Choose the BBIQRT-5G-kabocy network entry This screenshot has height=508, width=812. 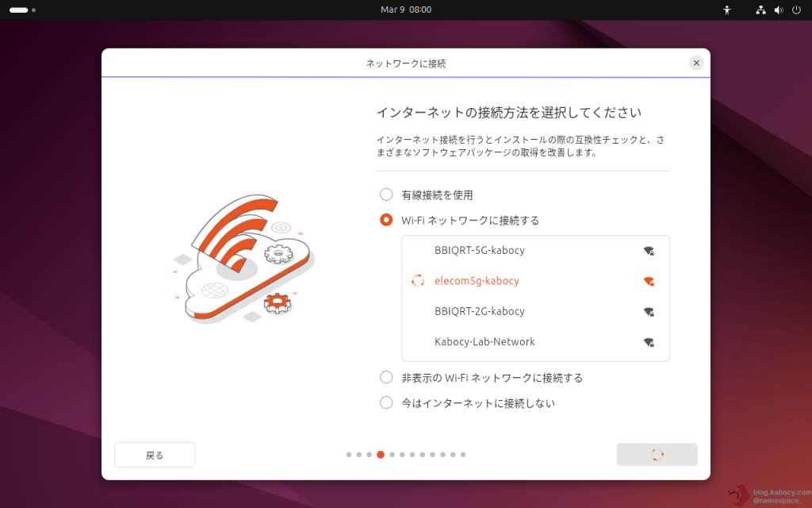pyautogui.click(x=480, y=251)
